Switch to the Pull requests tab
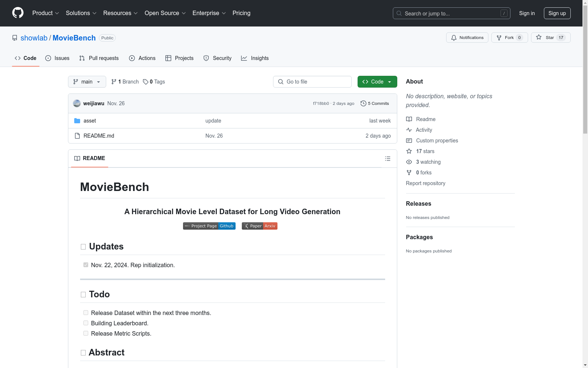This screenshot has height=368, width=588. 99,58
